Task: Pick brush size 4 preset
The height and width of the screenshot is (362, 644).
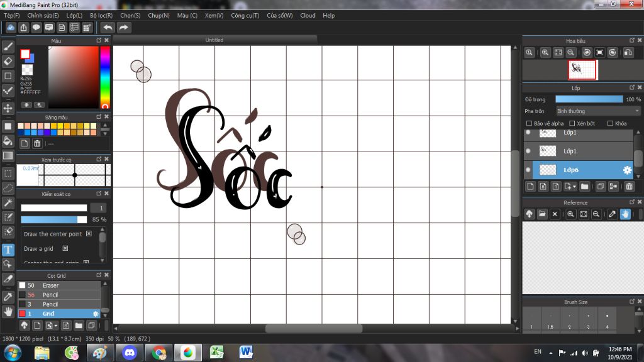Action: [607, 320]
